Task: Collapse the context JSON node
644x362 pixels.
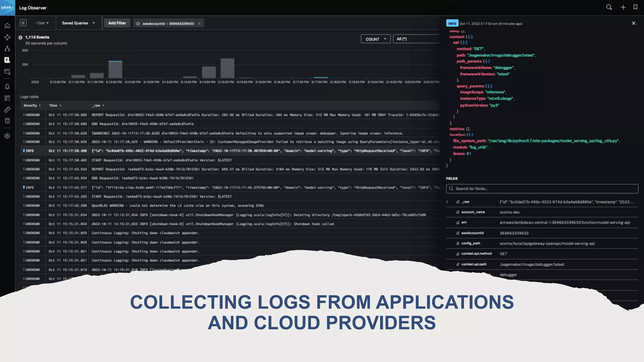Action: pyautogui.click(x=470, y=37)
